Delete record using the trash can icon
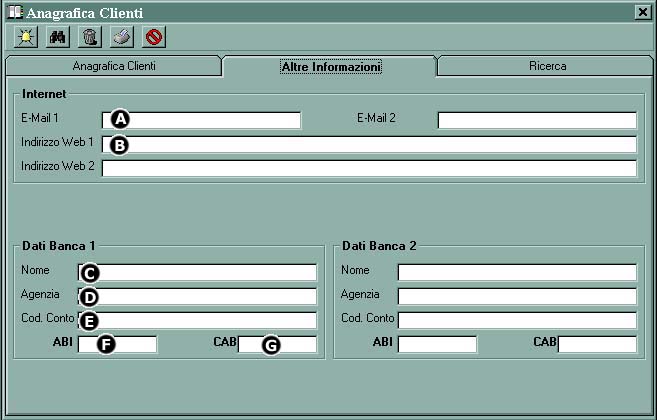The width and height of the screenshot is (657, 420). coord(90,37)
